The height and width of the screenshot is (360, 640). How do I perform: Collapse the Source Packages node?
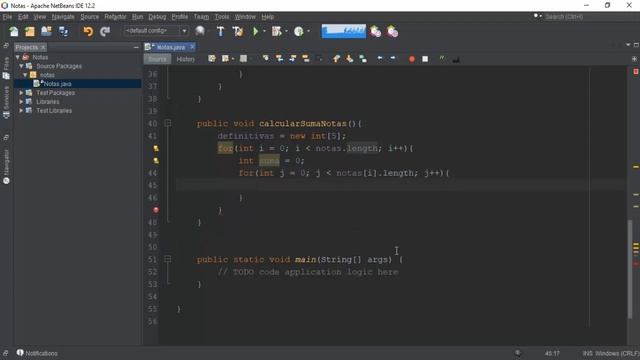21,66
